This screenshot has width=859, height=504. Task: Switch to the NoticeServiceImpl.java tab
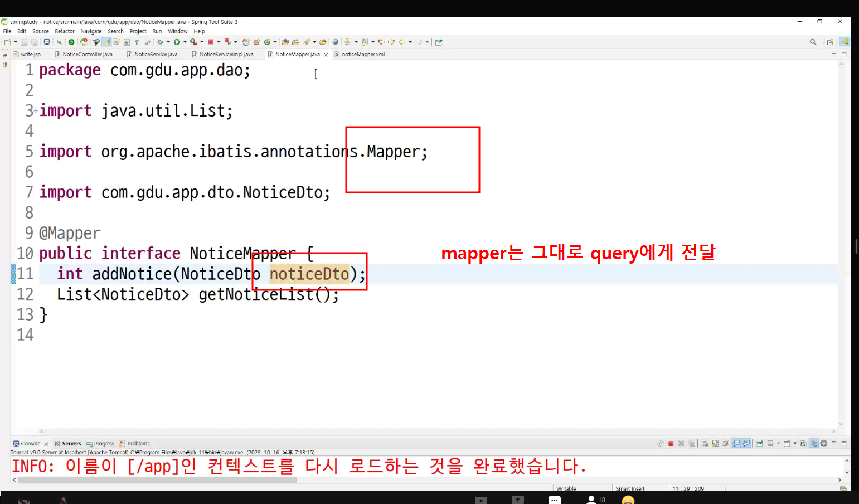[222, 54]
